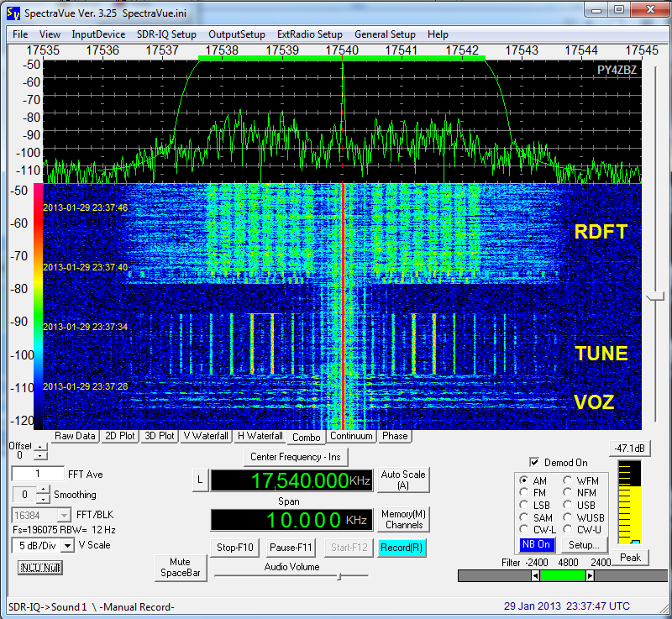
Task: Click the L lock button beside frequency display
Action: click(x=199, y=480)
